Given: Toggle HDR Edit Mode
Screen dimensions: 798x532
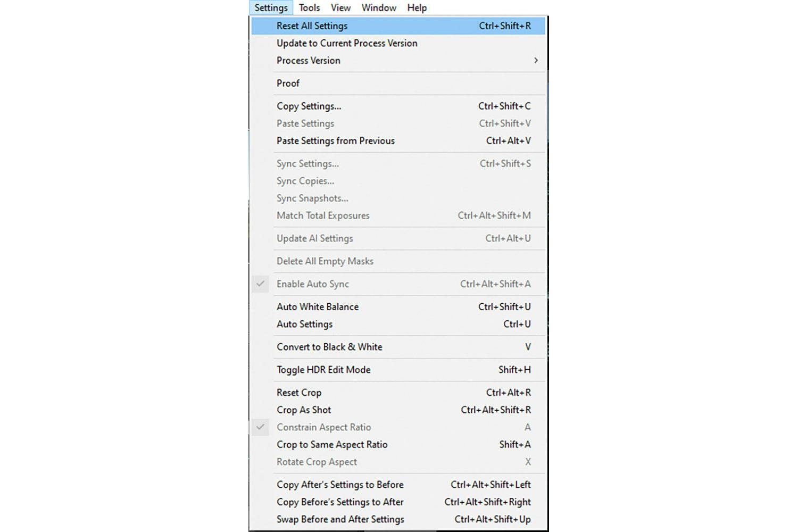Looking at the screenshot, I should (x=323, y=370).
